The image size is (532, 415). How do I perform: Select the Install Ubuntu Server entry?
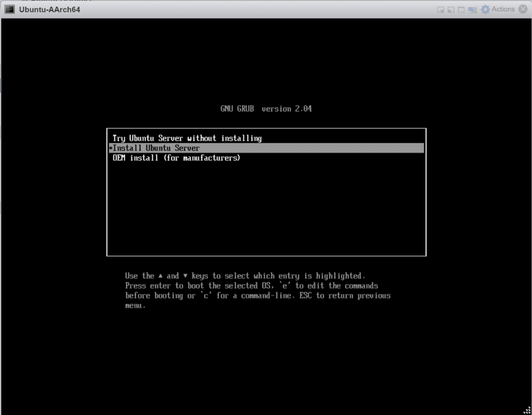(266, 148)
